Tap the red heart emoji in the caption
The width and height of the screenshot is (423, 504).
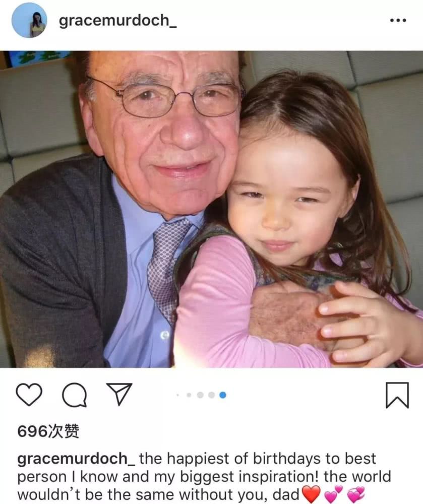click(311, 494)
